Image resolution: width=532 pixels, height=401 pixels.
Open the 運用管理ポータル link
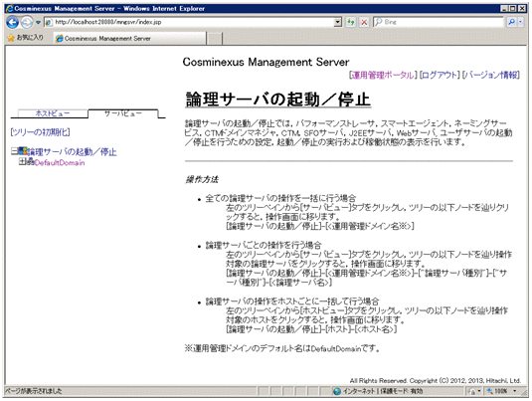[x=383, y=75]
